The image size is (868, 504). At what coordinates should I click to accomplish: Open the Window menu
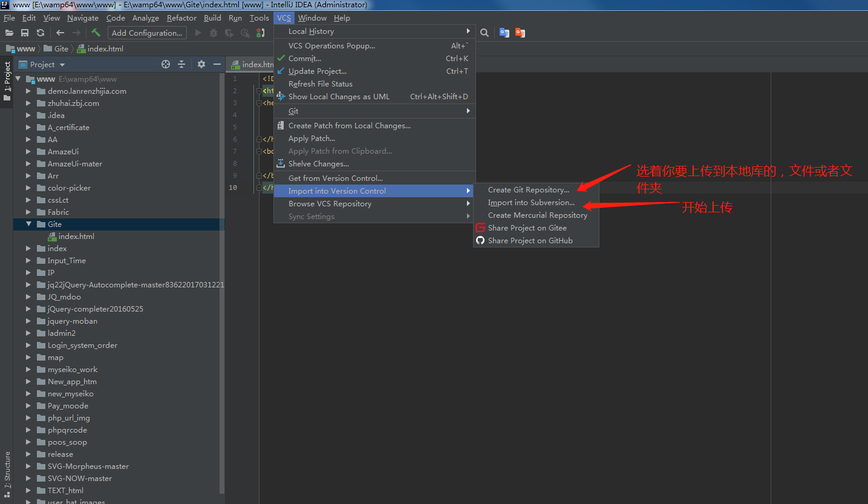click(x=312, y=18)
